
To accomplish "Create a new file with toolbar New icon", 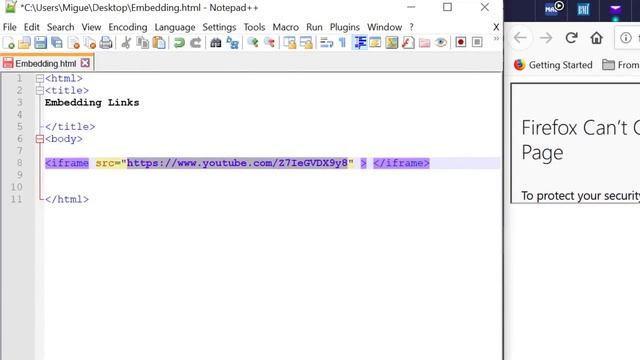I will point(9,42).
